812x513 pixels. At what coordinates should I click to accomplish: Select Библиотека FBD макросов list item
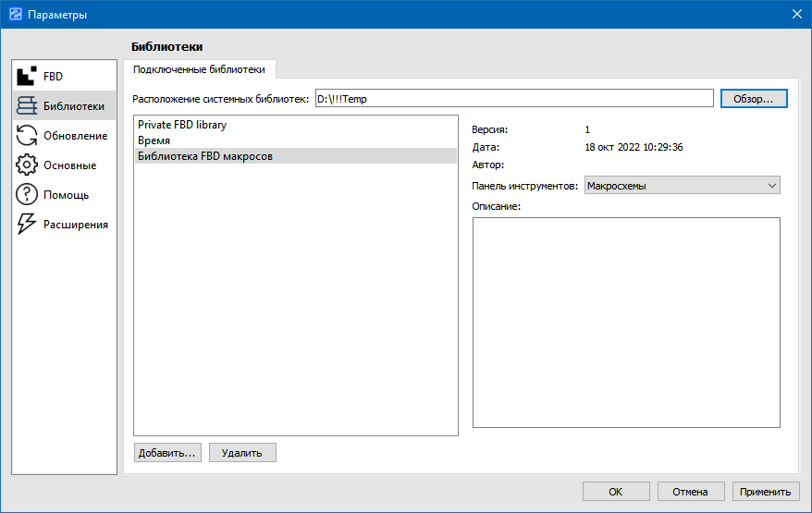(205, 156)
